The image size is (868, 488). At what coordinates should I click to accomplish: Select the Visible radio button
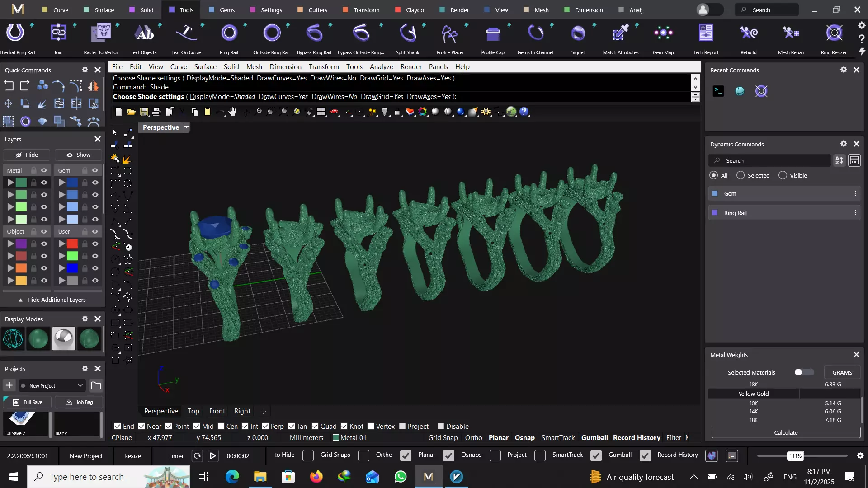pos(783,175)
